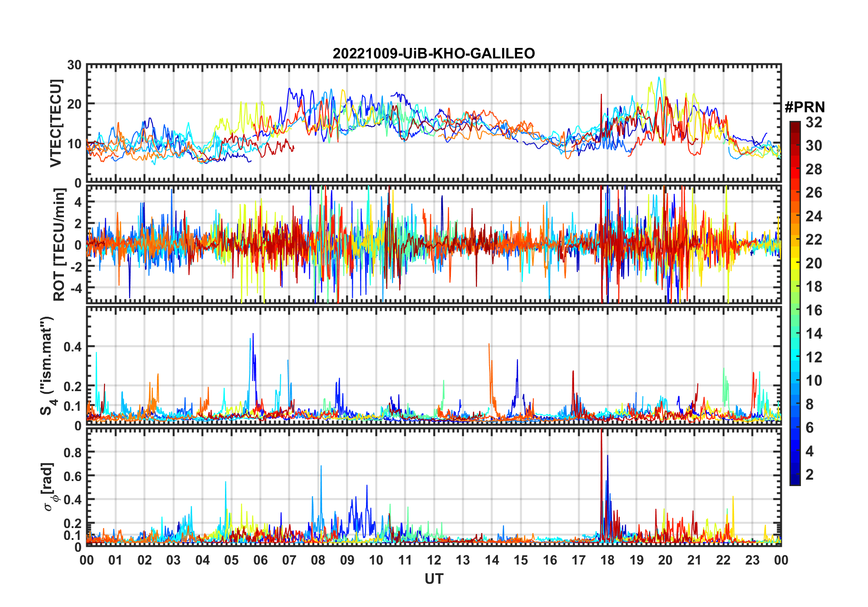The image size is (868, 607).
Task: Click UT axis tick label "21"
Action: pos(694,560)
